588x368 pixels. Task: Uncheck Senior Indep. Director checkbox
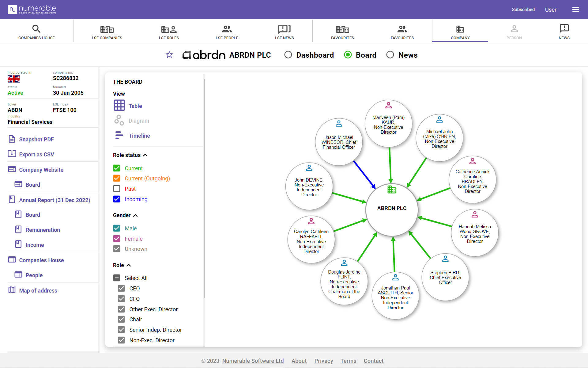[121, 330]
